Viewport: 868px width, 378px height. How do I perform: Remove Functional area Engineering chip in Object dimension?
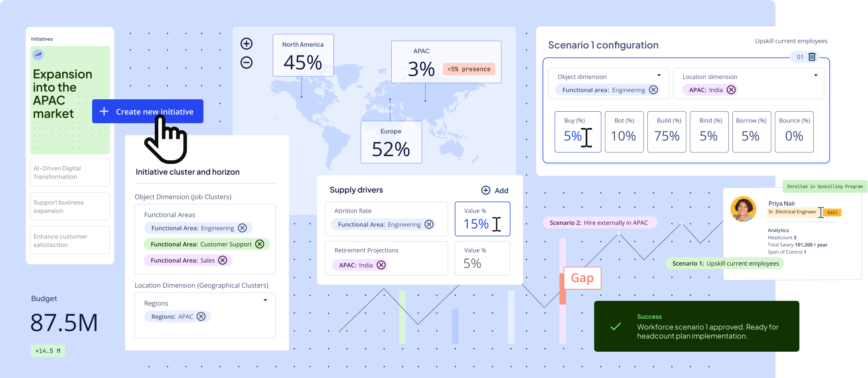[x=653, y=90]
